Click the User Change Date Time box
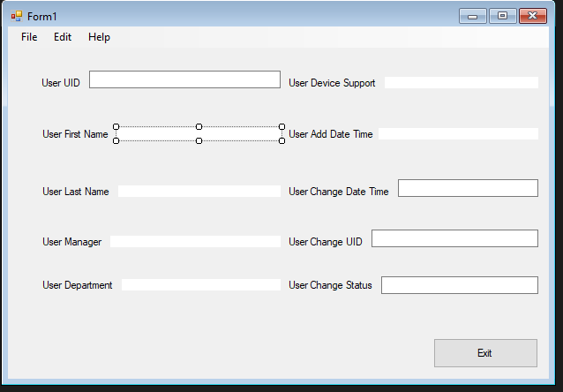This screenshot has width=563, height=392. [468, 188]
